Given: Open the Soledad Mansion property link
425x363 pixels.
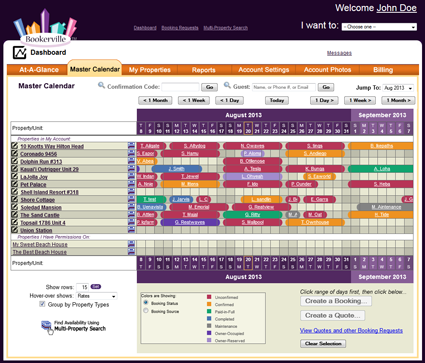Looking at the screenshot, I should (41, 207).
